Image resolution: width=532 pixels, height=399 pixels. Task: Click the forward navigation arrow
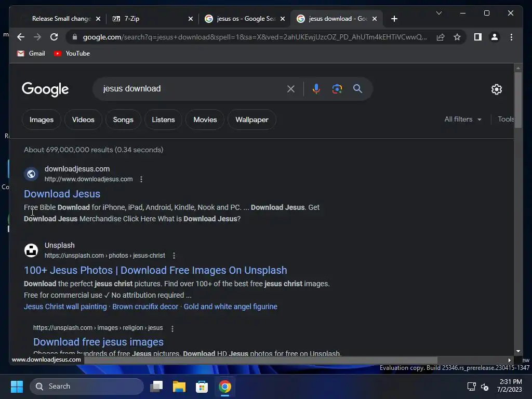coord(37,37)
